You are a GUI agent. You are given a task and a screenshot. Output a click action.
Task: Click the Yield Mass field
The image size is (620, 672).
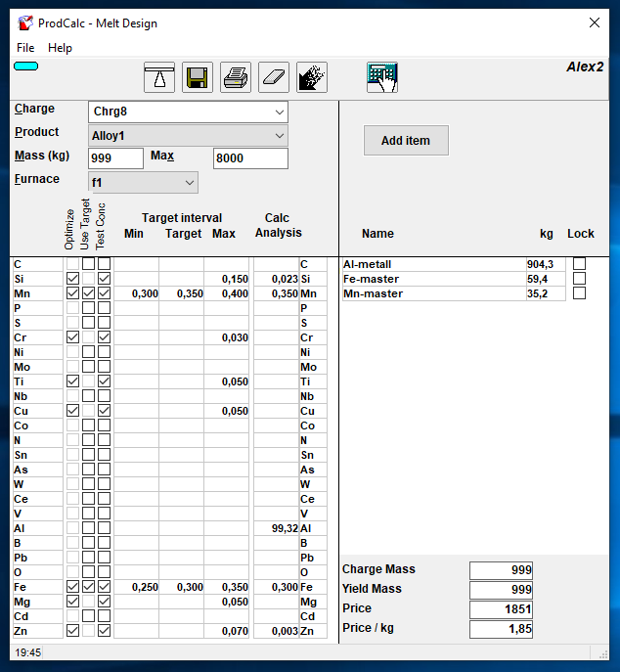pos(501,589)
